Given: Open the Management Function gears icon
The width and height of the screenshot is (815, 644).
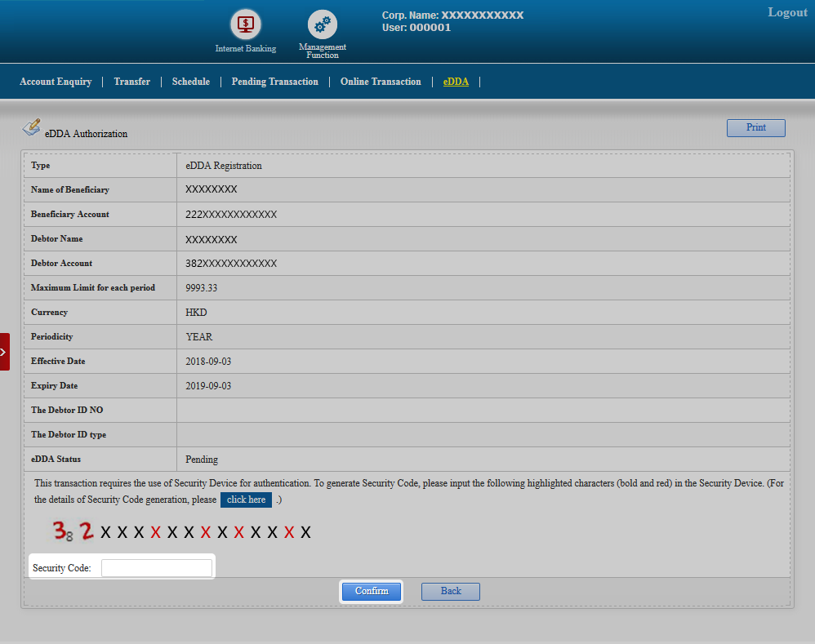Looking at the screenshot, I should point(323,25).
